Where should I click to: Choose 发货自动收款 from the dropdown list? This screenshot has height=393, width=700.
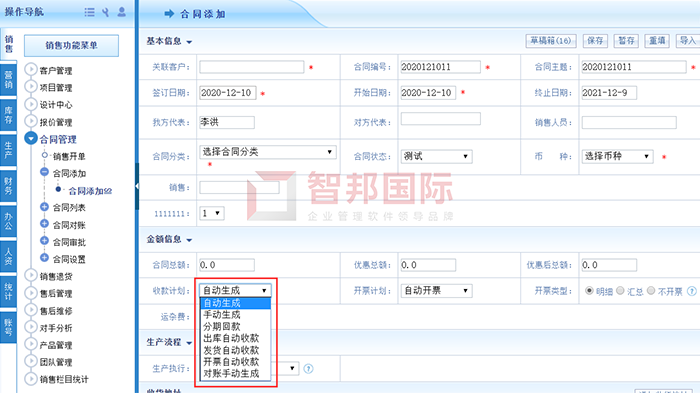coord(236,350)
